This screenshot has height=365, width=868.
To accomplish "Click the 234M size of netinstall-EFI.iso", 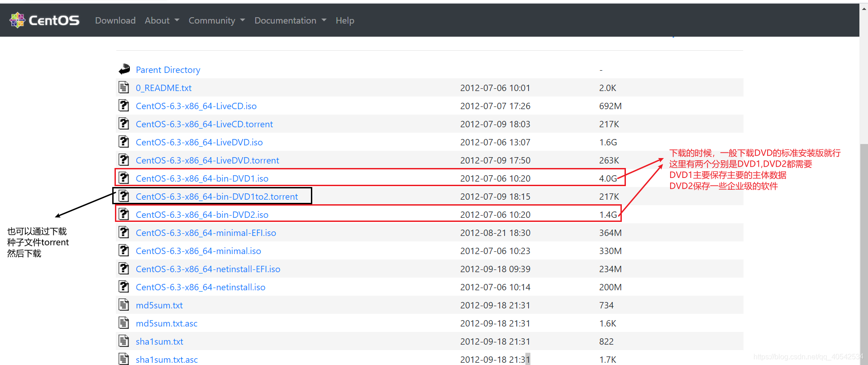I will click(x=610, y=269).
